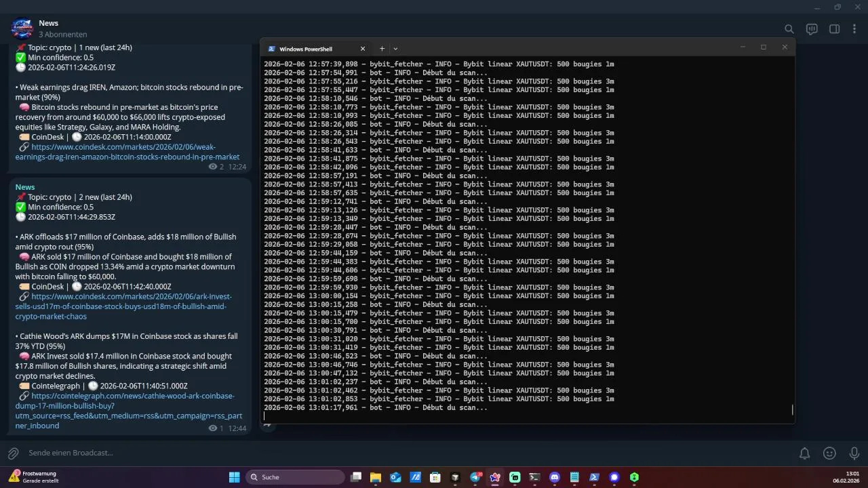Viewport: 868px width, 488px height.
Task: Open File Explorer from the taskbar
Action: [x=376, y=477]
